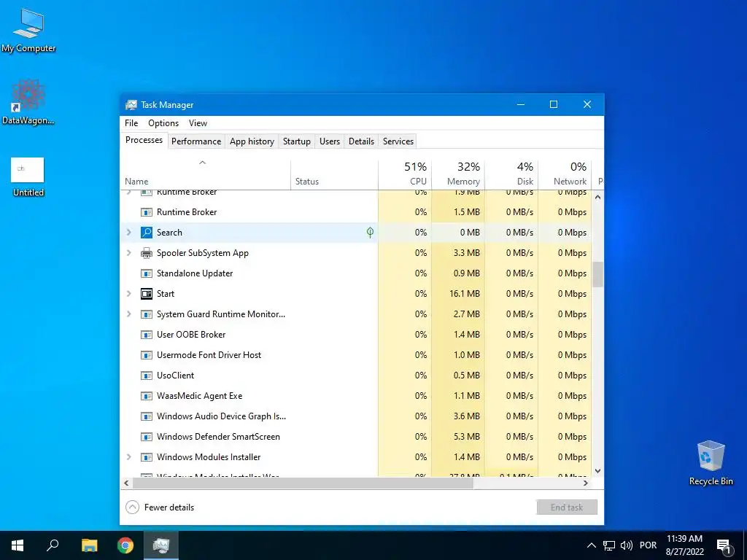This screenshot has height=560, width=747.
Task: Switch to the Services tab
Action: pyautogui.click(x=398, y=141)
